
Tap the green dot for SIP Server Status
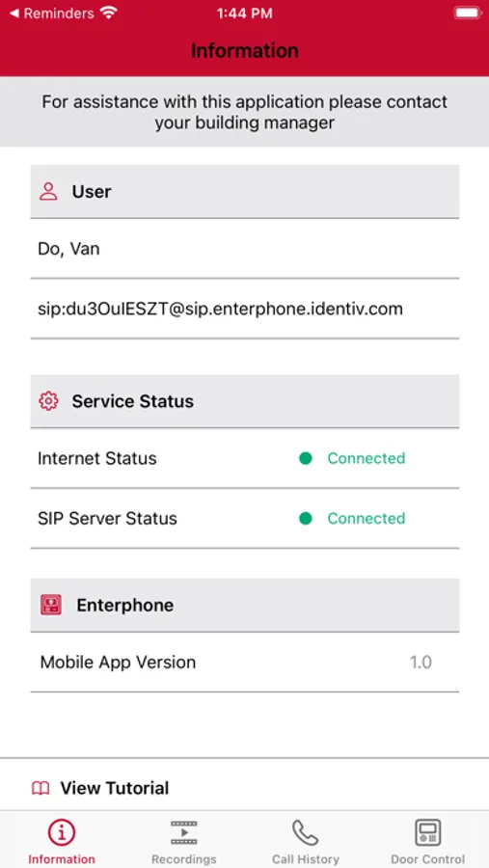coord(305,519)
